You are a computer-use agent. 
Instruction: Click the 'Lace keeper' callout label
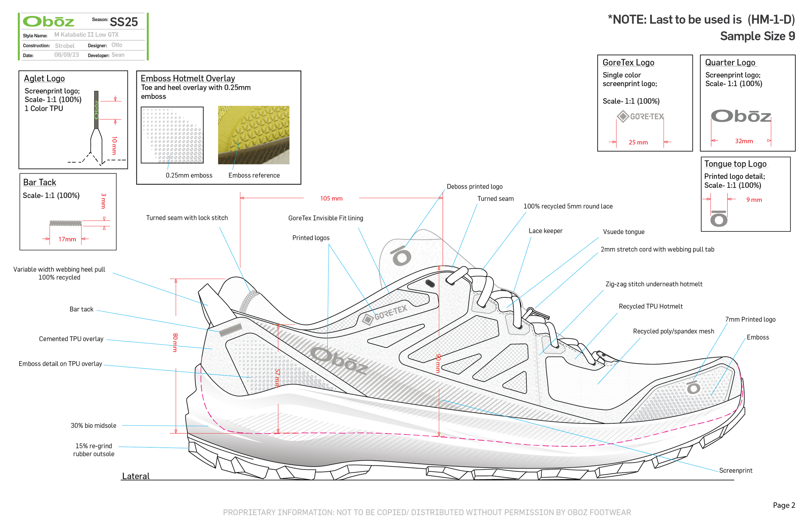point(546,230)
